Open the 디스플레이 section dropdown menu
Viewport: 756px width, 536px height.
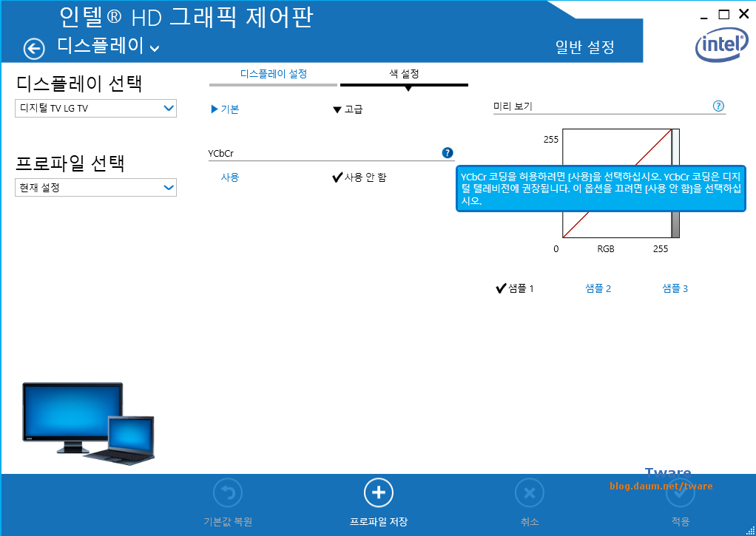point(109,46)
